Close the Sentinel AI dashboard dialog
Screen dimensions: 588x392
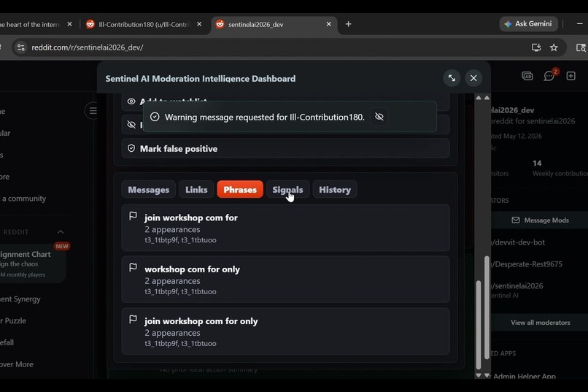pos(473,78)
